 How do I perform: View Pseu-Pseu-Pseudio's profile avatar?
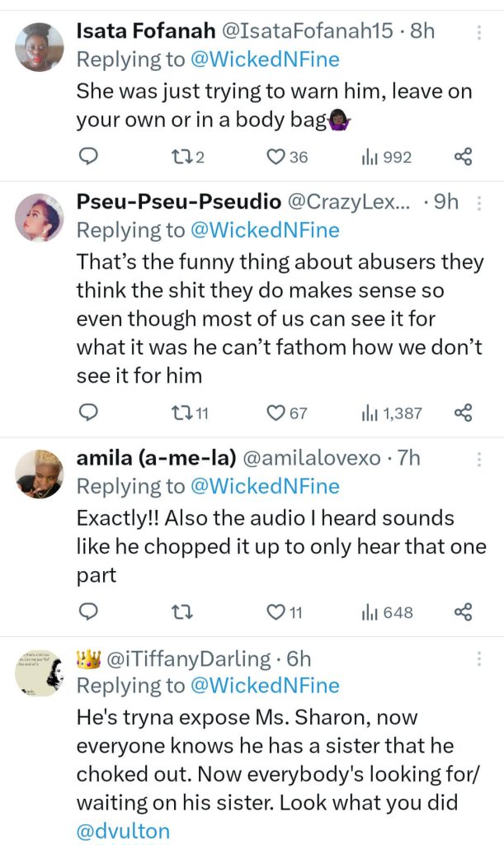[40, 217]
